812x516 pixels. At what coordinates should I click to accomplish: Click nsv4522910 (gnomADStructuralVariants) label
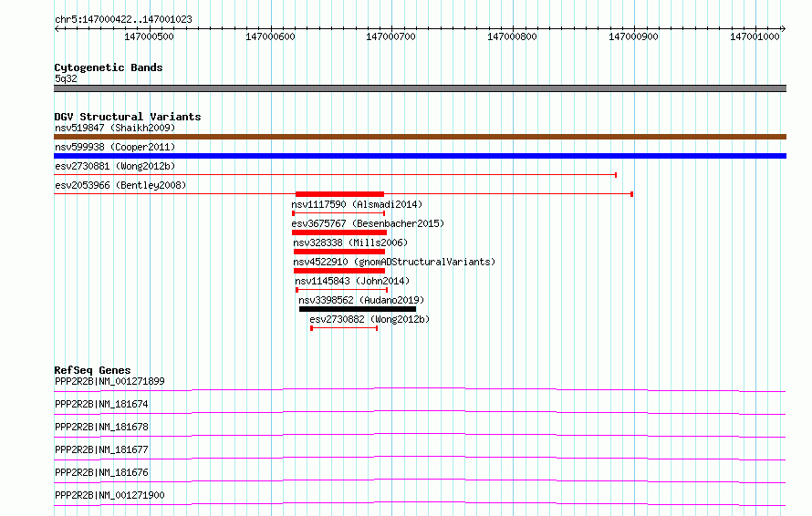click(x=394, y=262)
